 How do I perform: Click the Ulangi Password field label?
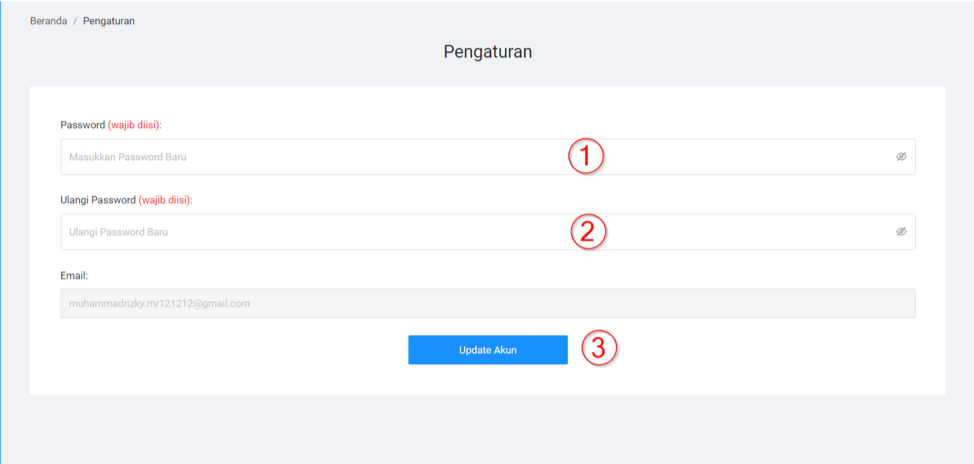coord(97,200)
